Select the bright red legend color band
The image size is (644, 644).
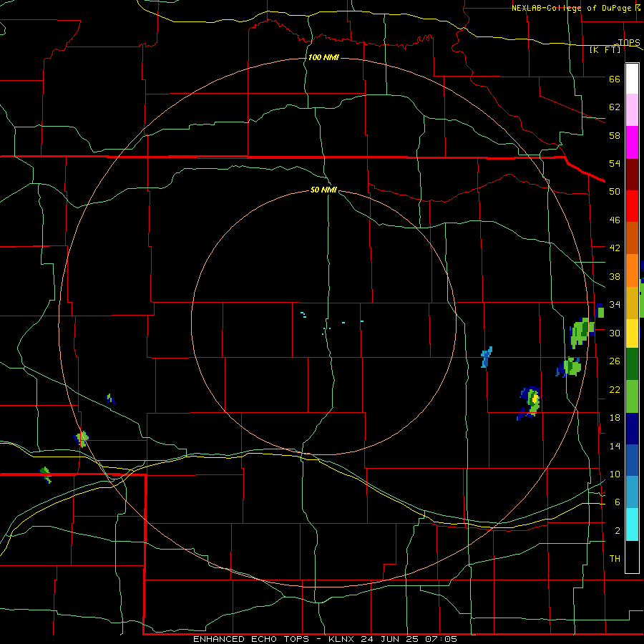coord(632,206)
